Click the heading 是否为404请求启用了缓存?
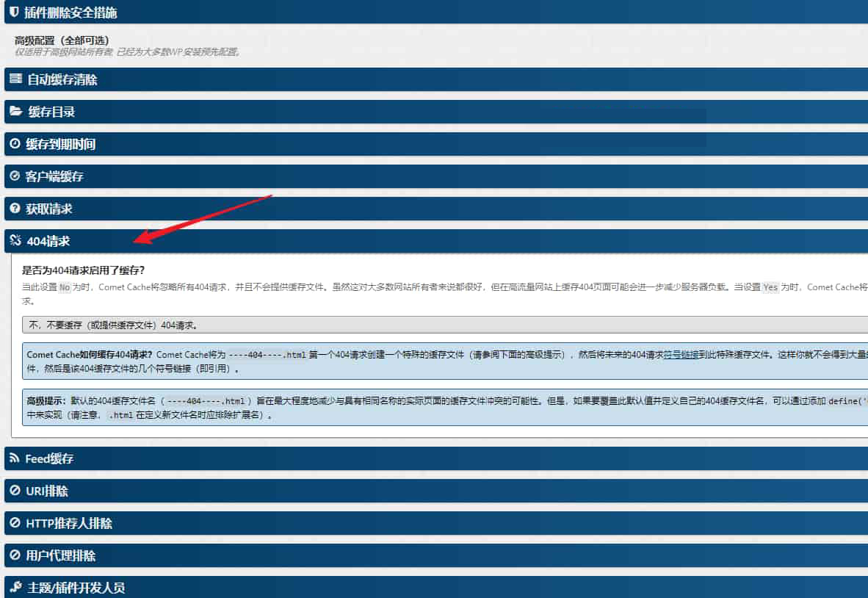 tap(83, 270)
